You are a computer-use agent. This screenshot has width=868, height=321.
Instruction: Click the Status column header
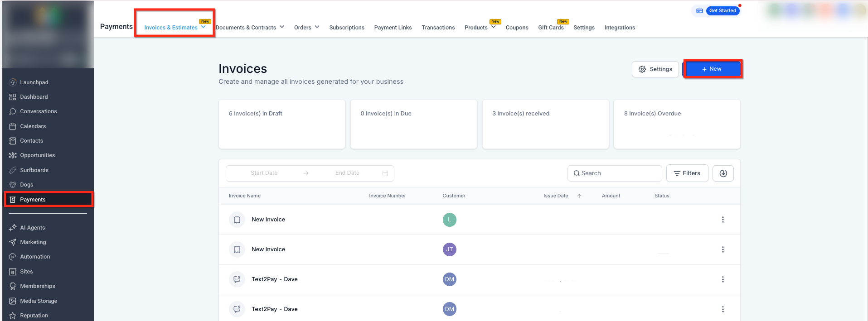pos(662,196)
